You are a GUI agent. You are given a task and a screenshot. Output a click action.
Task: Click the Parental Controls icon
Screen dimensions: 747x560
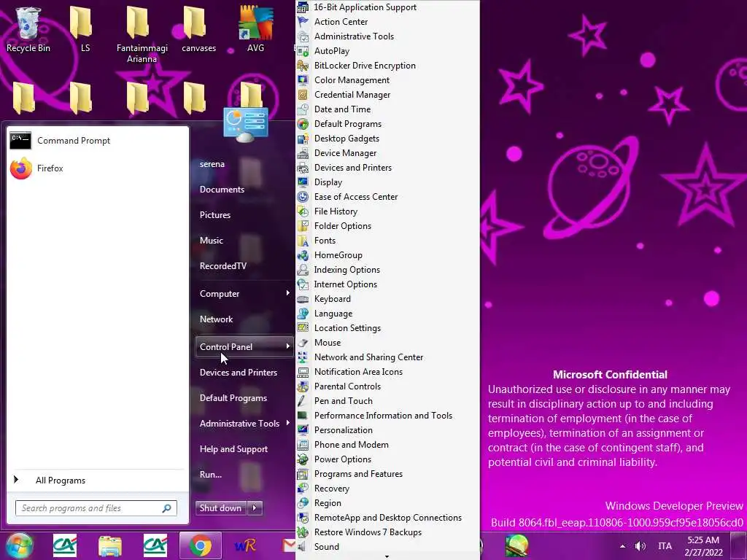[x=303, y=386]
